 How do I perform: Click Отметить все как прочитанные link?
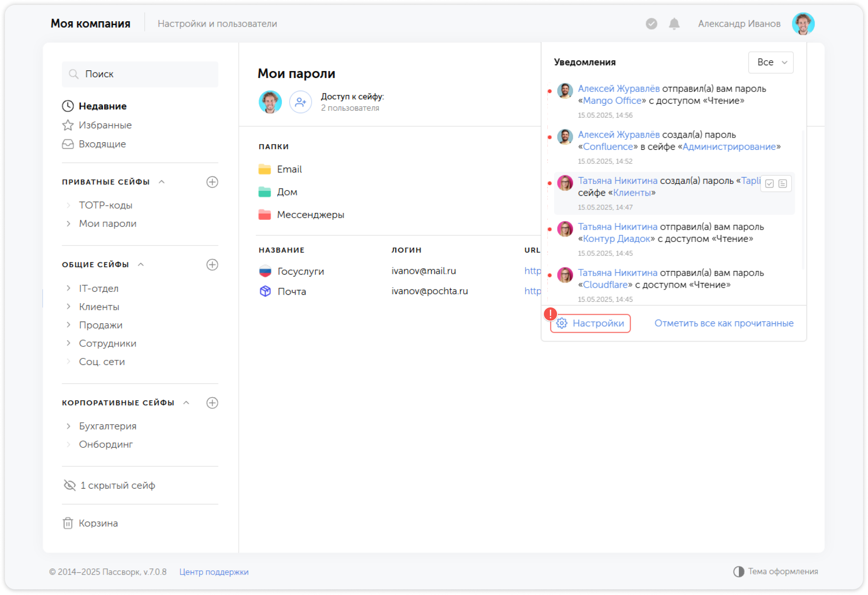(x=724, y=323)
